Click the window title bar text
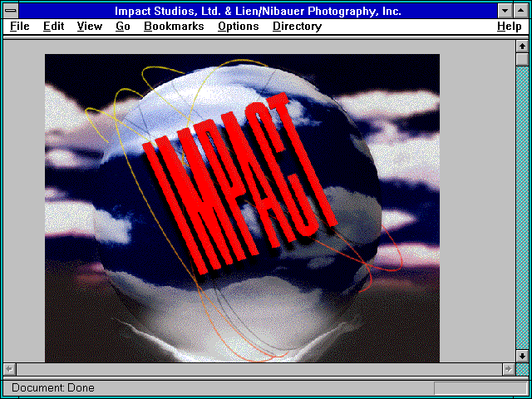 [x=258, y=11]
